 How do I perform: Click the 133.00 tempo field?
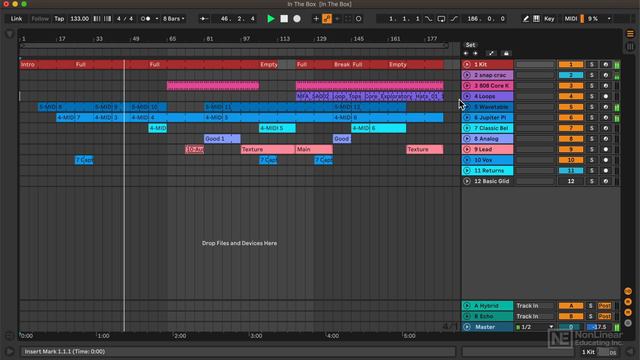coord(79,19)
